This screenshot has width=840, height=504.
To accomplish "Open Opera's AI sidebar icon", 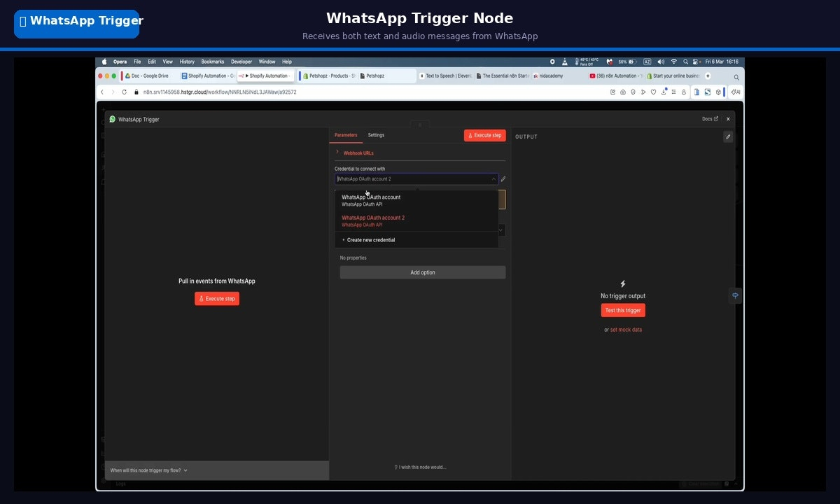I will click(735, 92).
